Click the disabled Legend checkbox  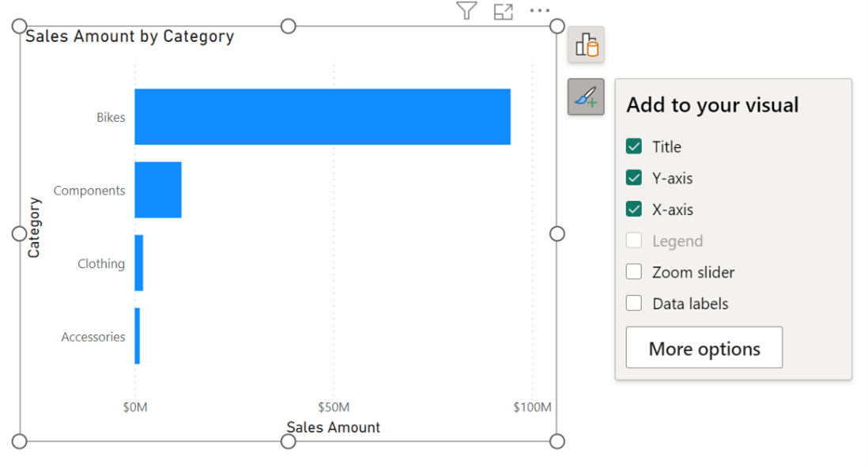634,240
